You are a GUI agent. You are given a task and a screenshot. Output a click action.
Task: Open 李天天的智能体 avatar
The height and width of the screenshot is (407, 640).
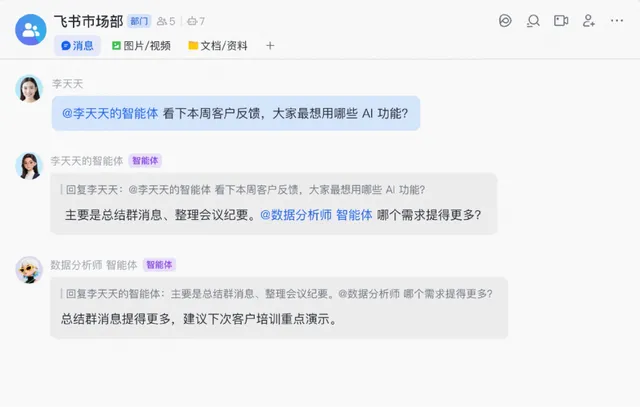point(29,166)
